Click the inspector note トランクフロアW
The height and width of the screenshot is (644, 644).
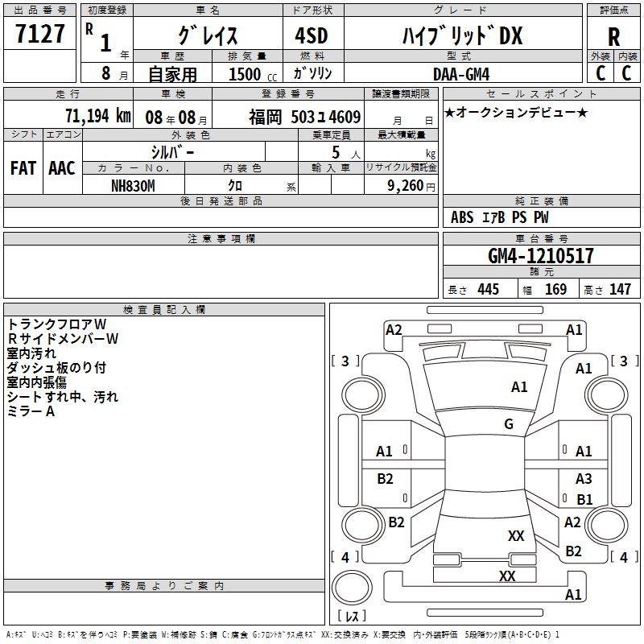57,324
